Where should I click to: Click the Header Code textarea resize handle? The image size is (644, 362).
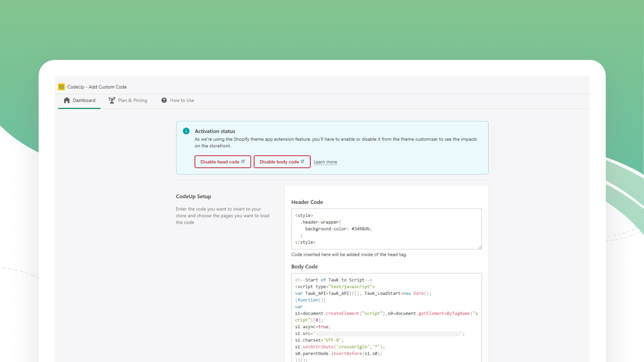(x=480, y=247)
